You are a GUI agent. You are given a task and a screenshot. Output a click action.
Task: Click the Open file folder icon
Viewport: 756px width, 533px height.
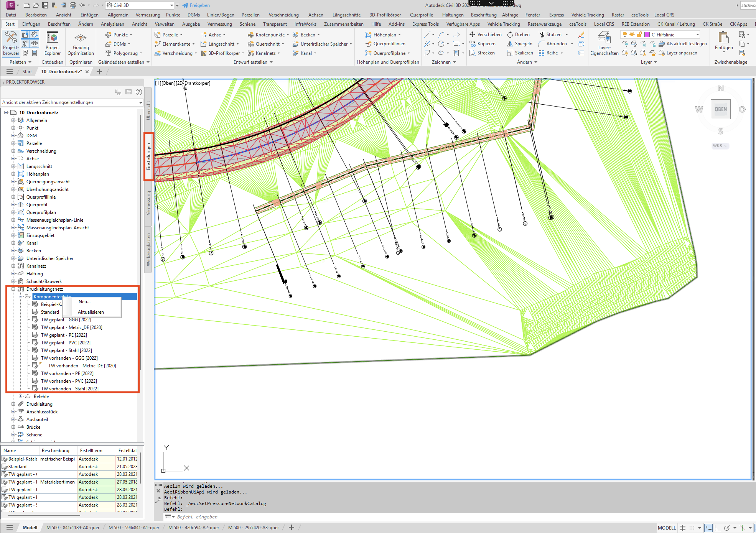[36, 5]
